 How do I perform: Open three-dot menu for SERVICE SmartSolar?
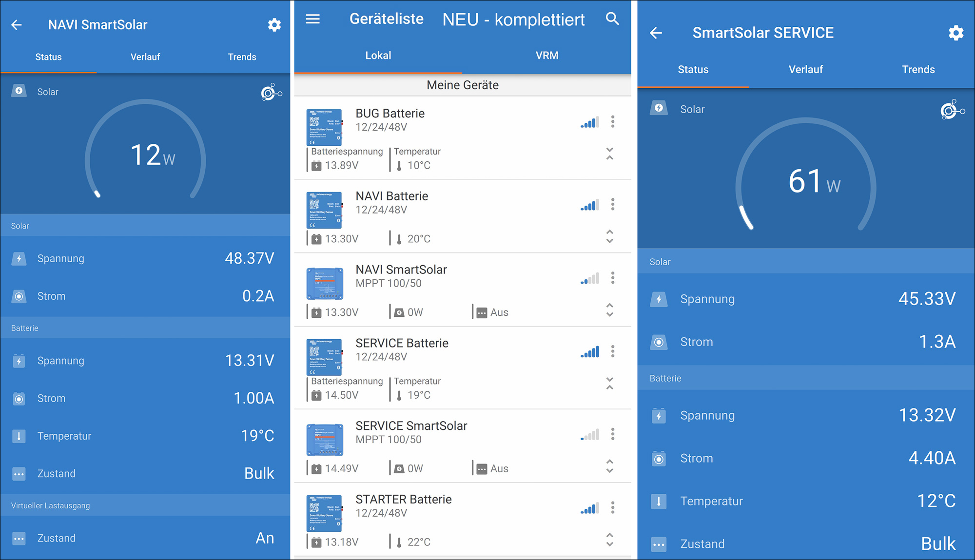613,434
